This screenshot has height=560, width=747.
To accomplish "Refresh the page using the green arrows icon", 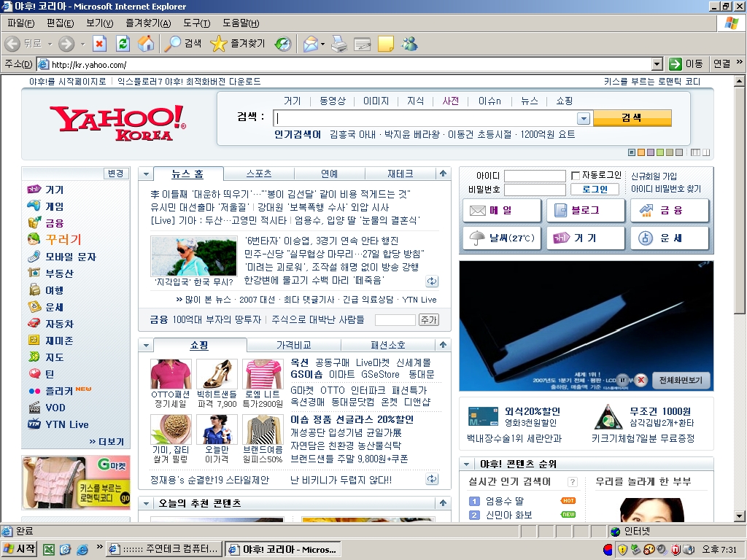I will 123,44.
